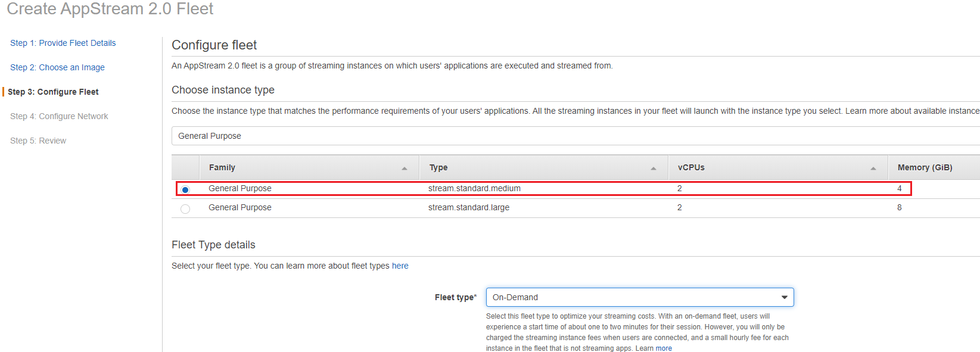The height and width of the screenshot is (352, 980).
Task: Click the stream.standard.large type cell
Action: 469,207
